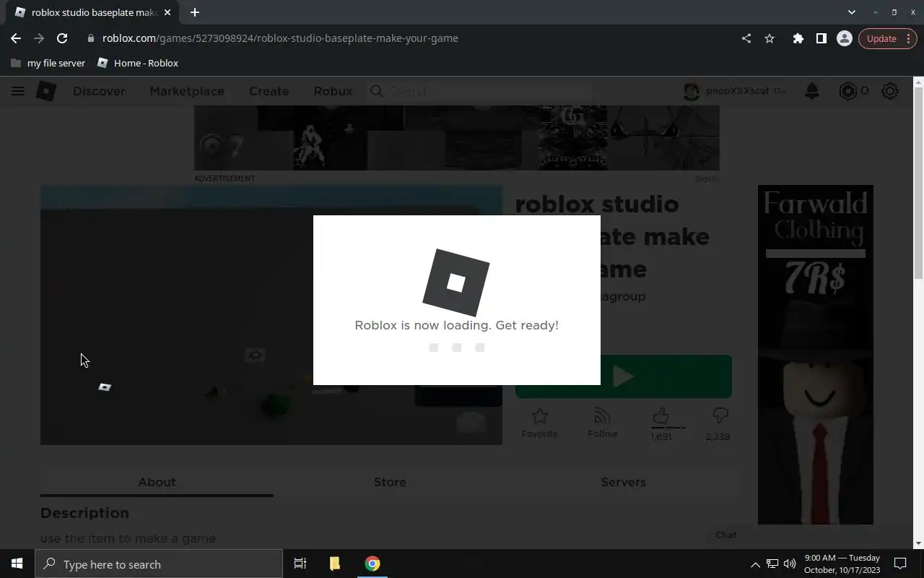This screenshot has width=924, height=578.
Task: Click text 'use the item to make a game'
Action: coord(128,538)
